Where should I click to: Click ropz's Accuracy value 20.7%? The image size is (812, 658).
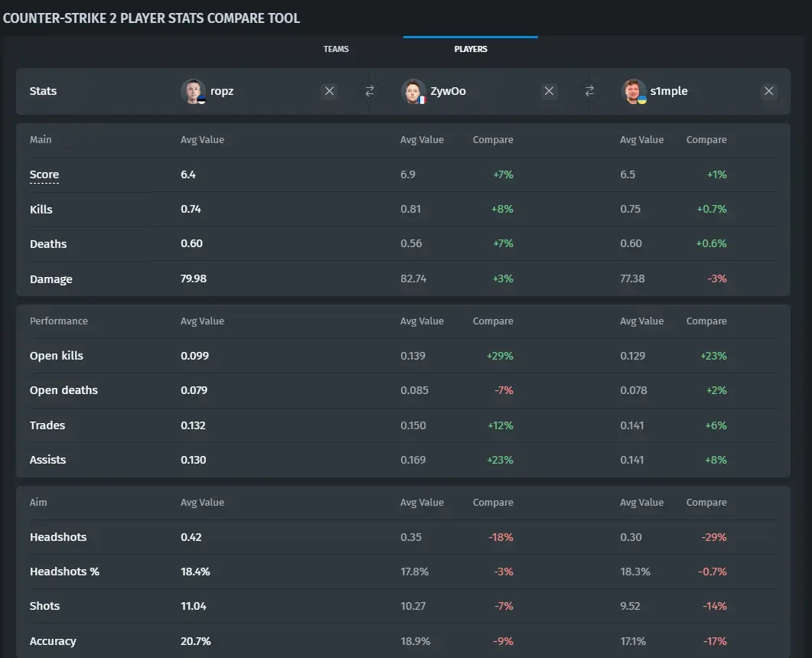coord(196,641)
